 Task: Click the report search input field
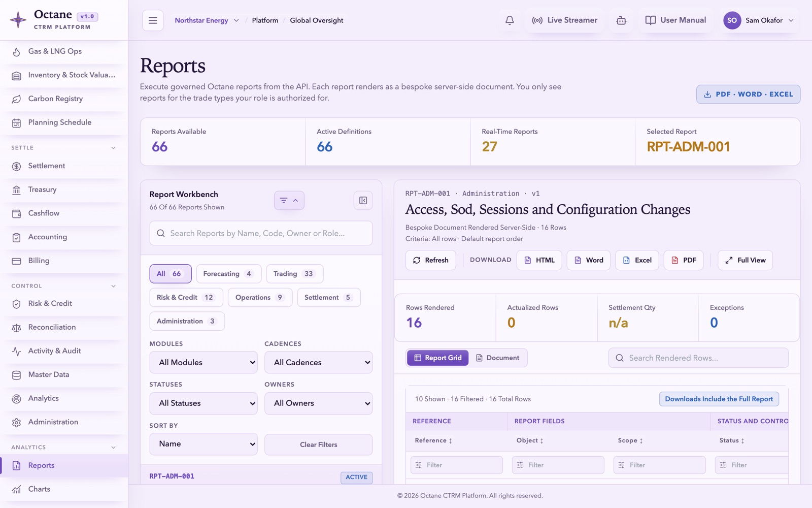(x=261, y=233)
